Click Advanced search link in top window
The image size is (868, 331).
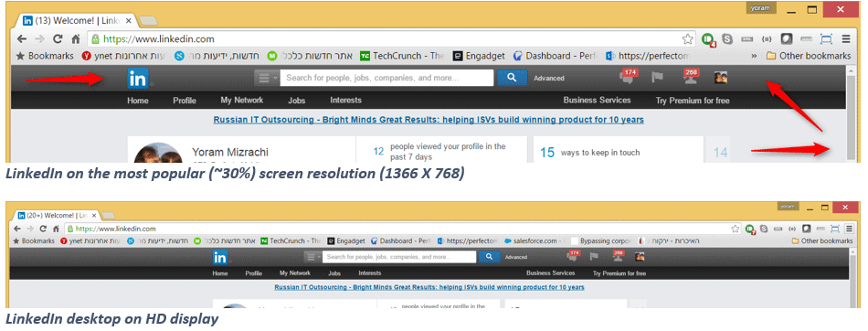click(549, 78)
